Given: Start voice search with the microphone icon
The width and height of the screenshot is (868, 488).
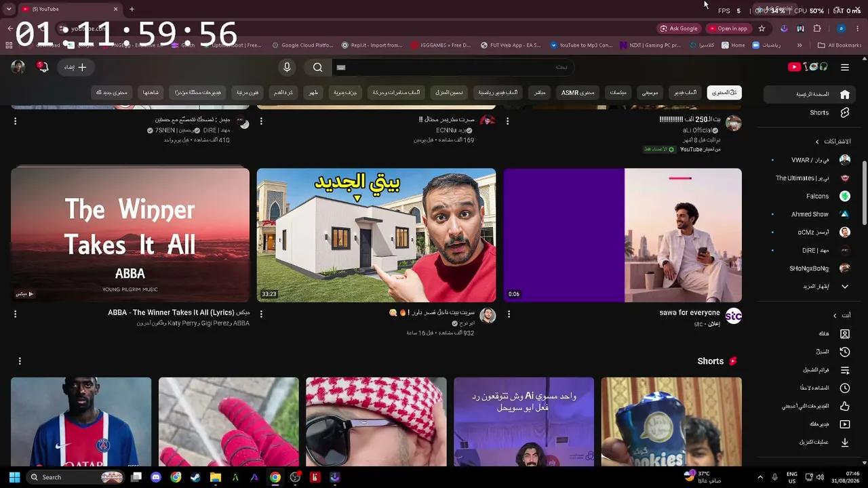Looking at the screenshot, I should point(287,67).
